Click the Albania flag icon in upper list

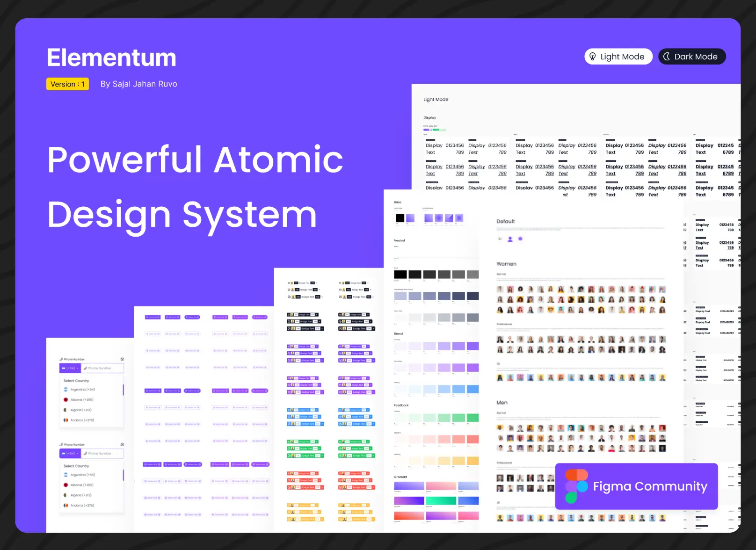pos(66,400)
